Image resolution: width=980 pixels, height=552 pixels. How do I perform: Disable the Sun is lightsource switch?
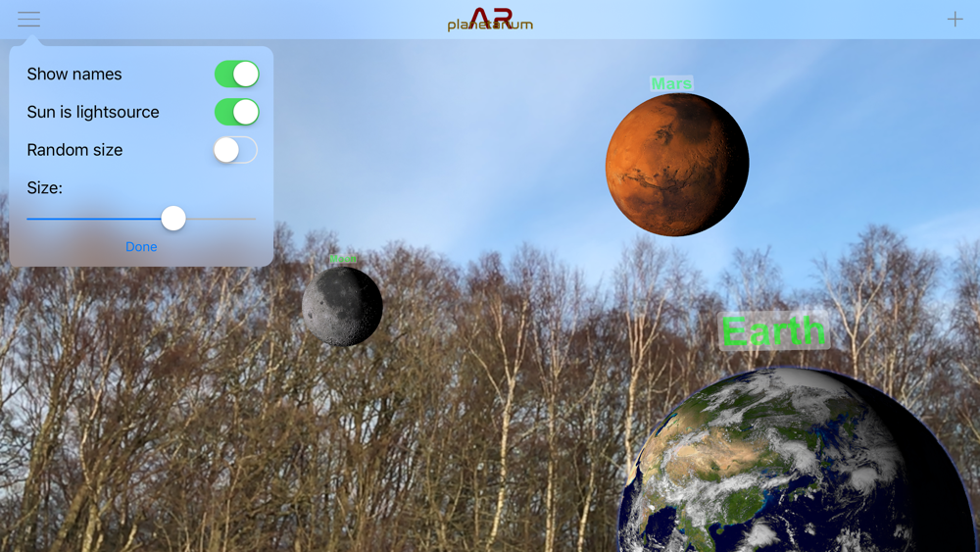point(237,112)
